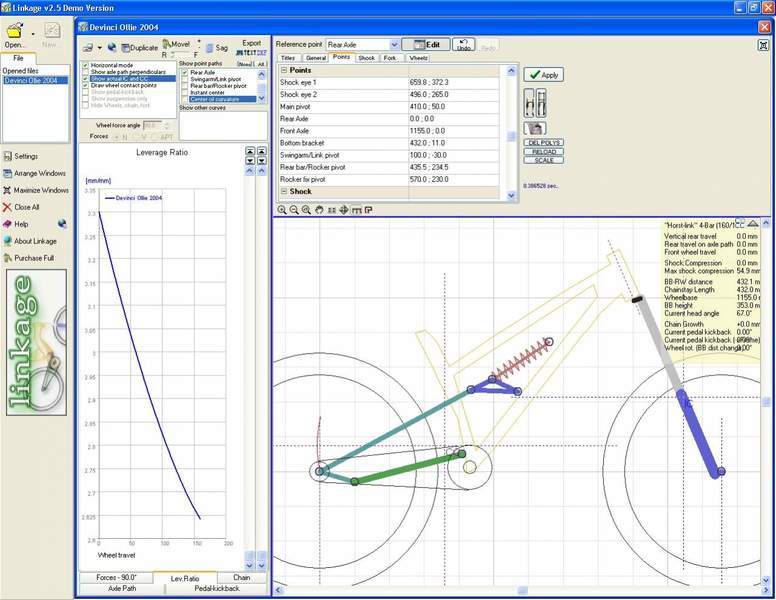Switch to the Wheels tab

(x=418, y=58)
